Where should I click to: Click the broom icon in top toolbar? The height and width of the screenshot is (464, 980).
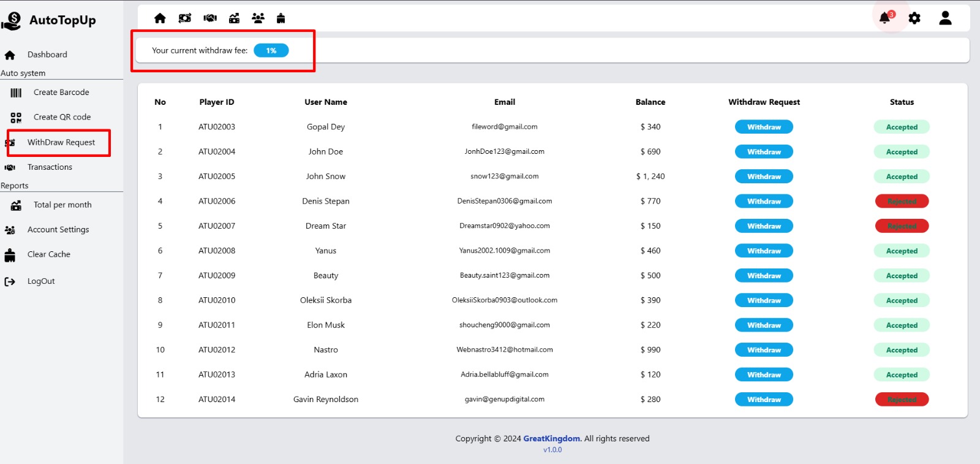[x=281, y=18]
